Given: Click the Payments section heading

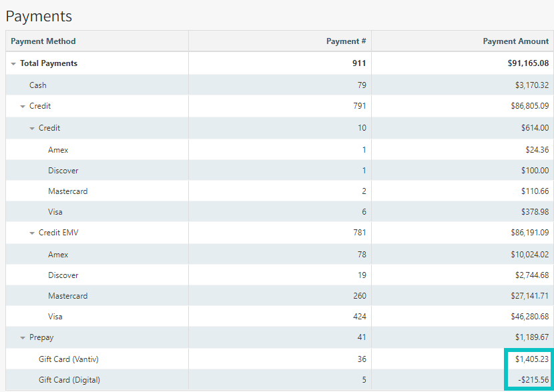Looking at the screenshot, I should click(39, 17).
